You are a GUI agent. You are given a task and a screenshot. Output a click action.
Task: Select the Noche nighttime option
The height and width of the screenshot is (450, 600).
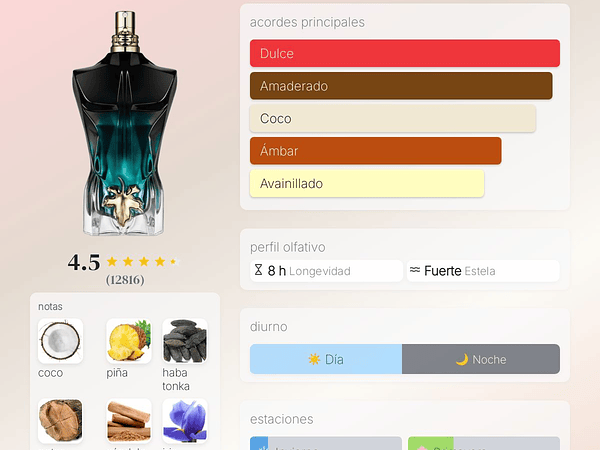click(x=481, y=359)
